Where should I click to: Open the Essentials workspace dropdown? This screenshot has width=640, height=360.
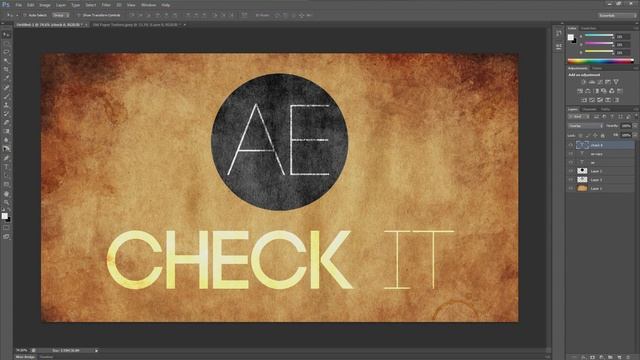(x=617, y=15)
